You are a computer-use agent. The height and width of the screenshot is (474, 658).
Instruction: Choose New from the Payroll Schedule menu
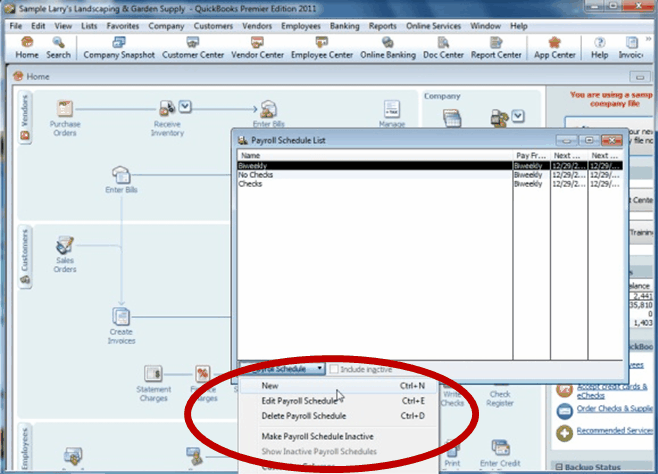[x=340, y=386]
